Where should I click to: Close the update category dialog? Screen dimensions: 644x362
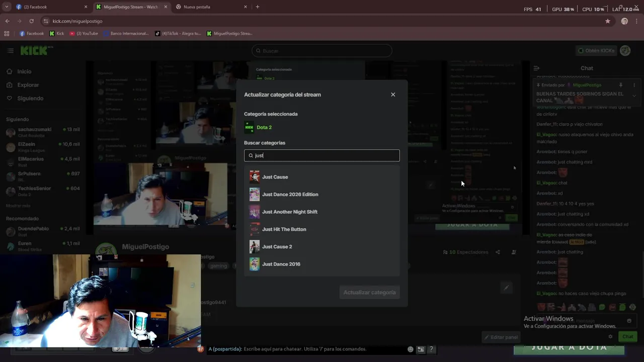tap(393, 95)
